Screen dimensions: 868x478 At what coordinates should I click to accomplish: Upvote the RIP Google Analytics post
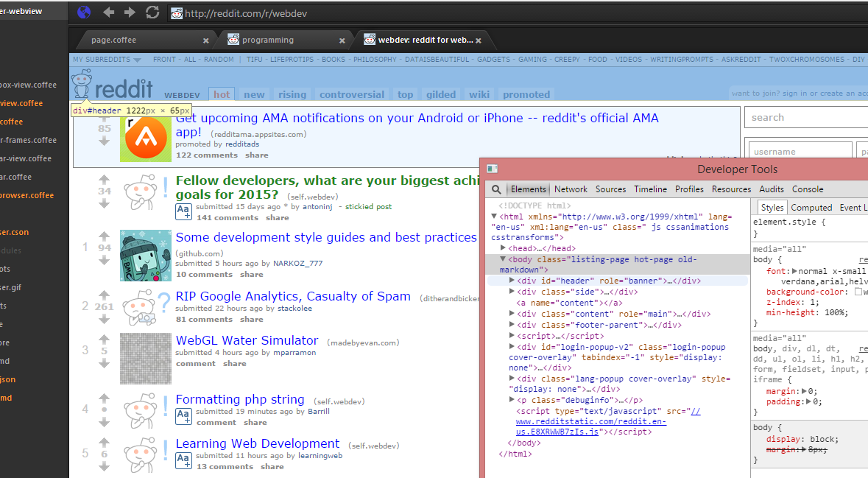pyautogui.click(x=104, y=296)
